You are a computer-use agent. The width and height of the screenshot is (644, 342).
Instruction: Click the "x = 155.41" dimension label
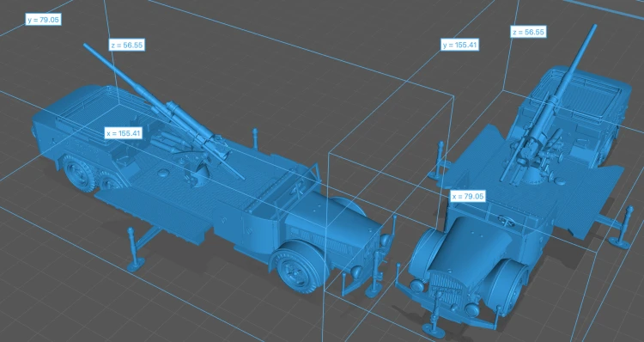pyautogui.click(x=123, y=133)
